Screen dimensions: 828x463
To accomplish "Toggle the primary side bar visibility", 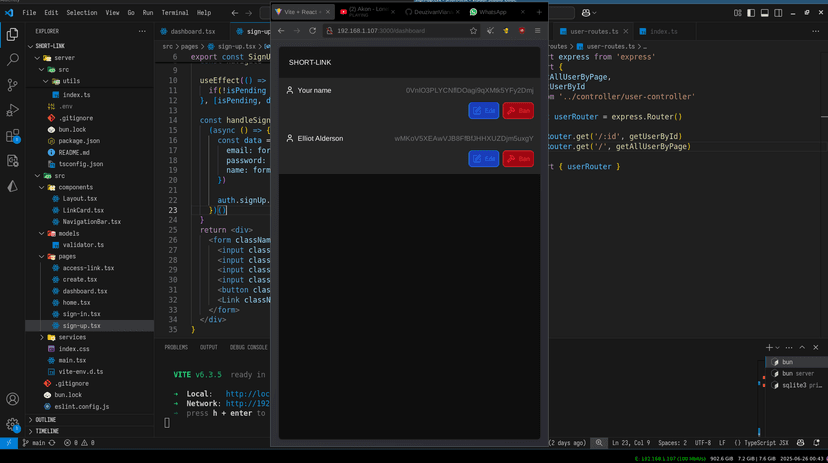I will (x=751, y=13).
